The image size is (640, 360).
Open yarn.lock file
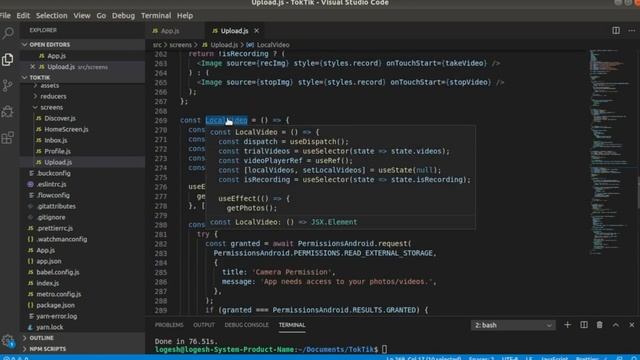click(x=83, y=327)
